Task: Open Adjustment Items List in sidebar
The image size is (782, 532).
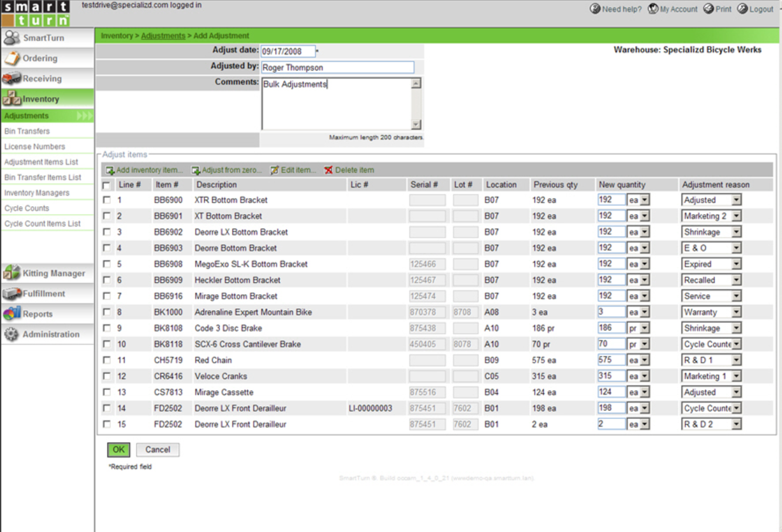Action: (x=41, y=161)
